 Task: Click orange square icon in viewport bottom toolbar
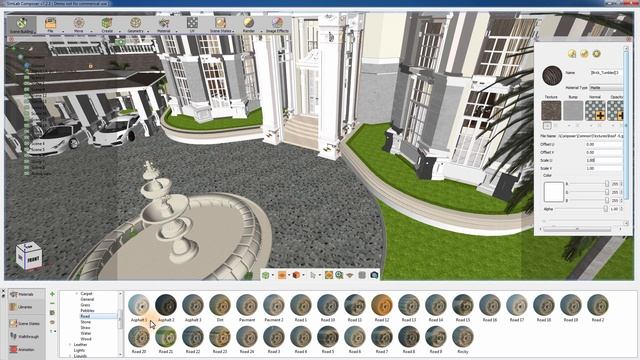[282, 275]
